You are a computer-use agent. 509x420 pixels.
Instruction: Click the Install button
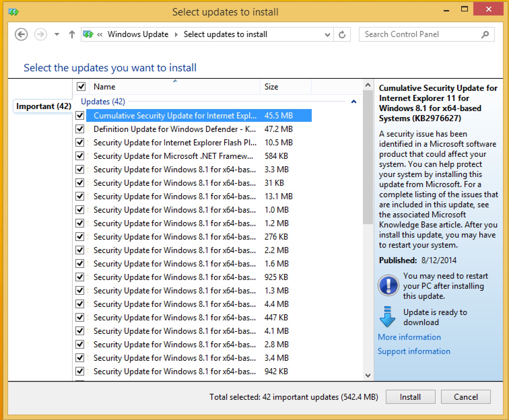click(x=410, y=397)
